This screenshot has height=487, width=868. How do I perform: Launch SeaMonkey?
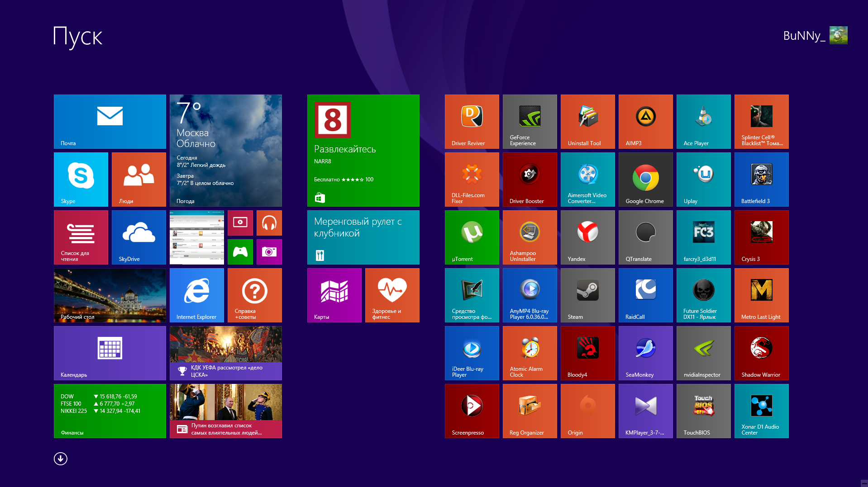646,353
